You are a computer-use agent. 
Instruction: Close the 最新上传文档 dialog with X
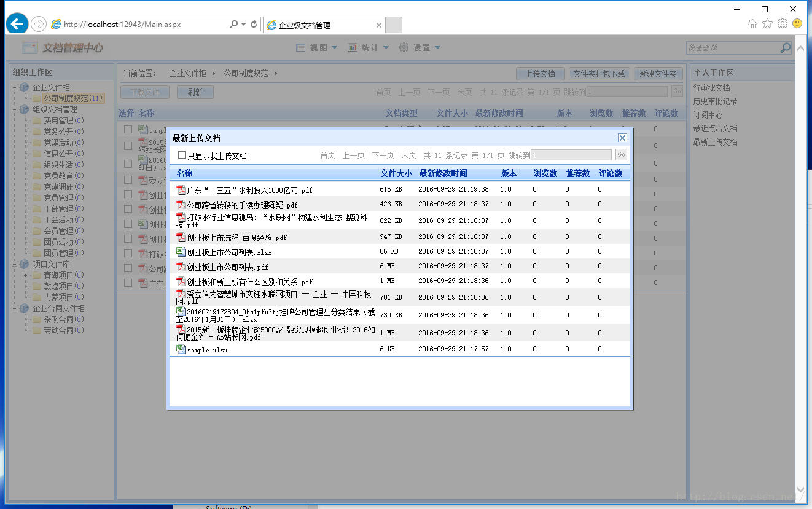click(622, 138)
